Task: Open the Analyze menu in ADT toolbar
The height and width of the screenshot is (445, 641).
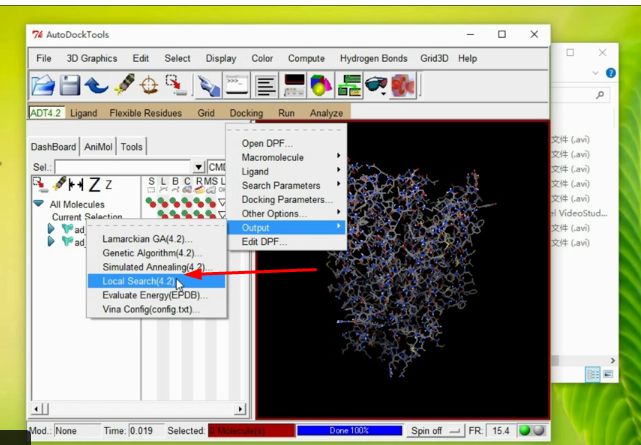Action: [x=326, y=113]
